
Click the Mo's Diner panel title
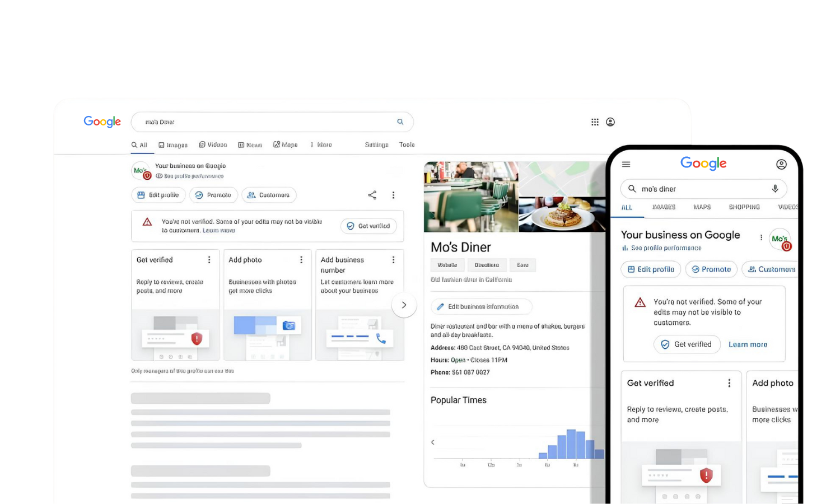coord(460,247)
